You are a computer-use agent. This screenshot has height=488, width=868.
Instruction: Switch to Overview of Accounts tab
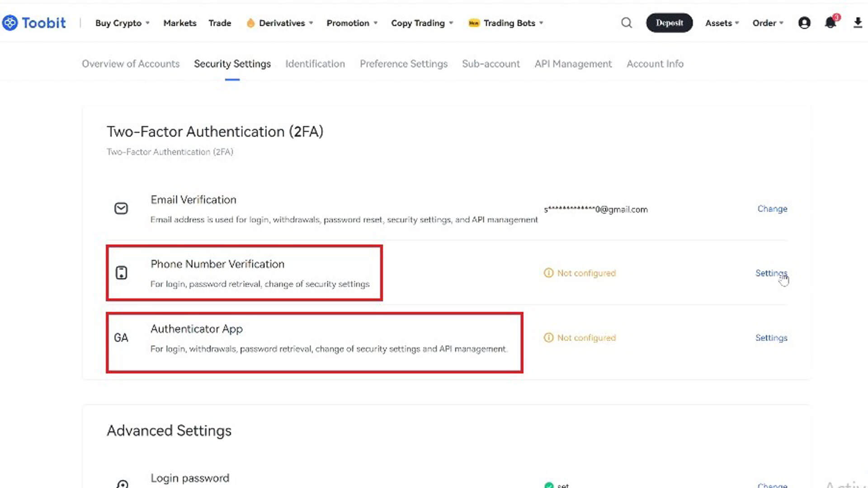click(x=131, y=64)
